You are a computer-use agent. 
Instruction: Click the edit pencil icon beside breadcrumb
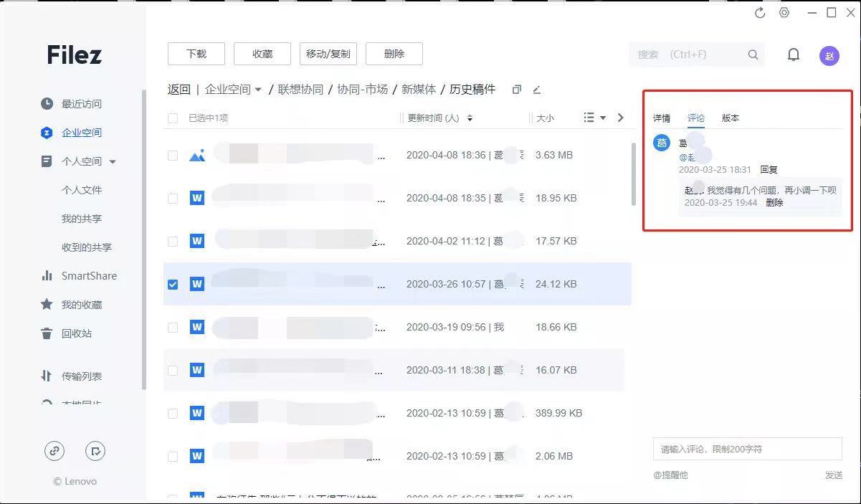(x=536, y=90)
